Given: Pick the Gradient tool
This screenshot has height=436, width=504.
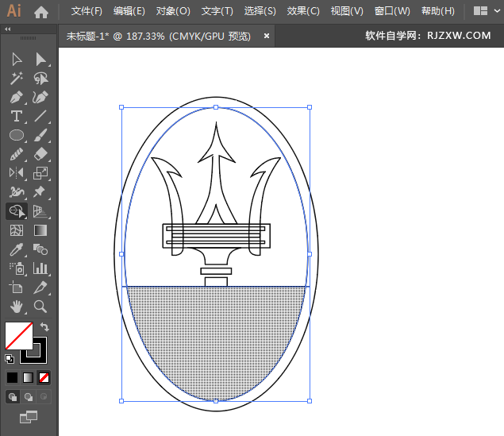Looking at the screenshot, I should [x=40, y=230].
